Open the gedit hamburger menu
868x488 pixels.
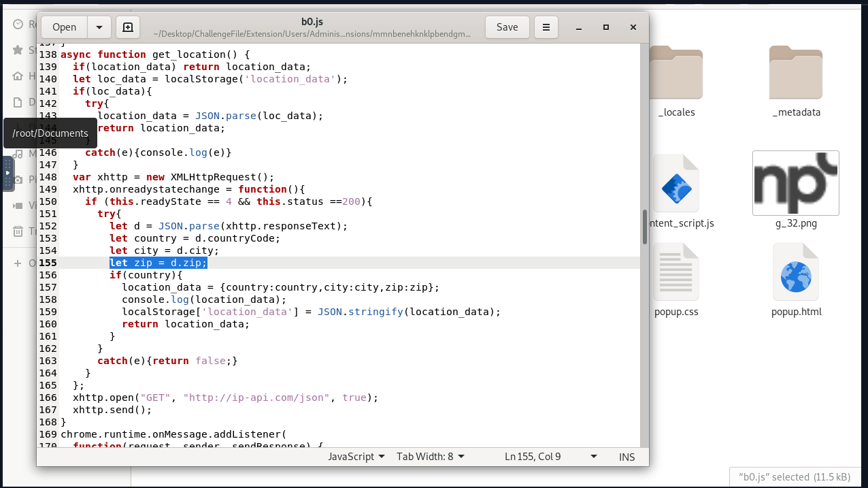546,27
